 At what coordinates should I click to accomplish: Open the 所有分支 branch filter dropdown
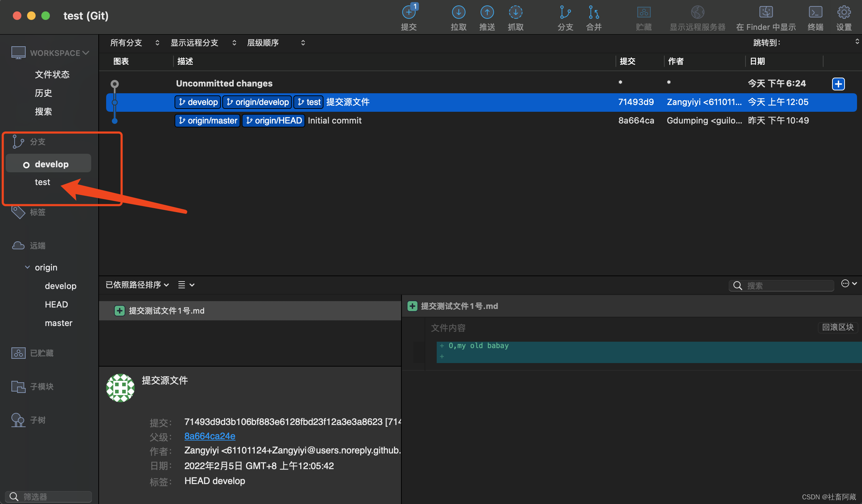point(134,43)
